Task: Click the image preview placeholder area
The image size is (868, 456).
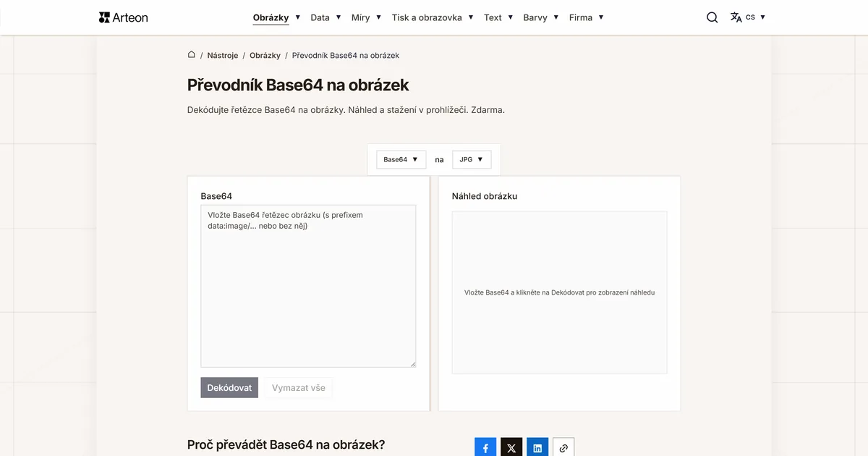Action: pyautogui.click(x=560, y=292)
